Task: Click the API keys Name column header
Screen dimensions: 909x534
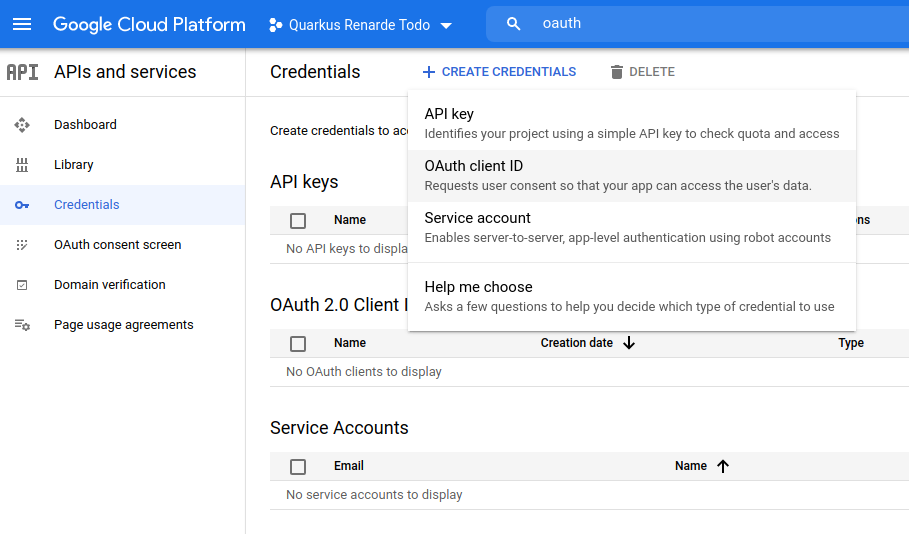Action: (350, 220)
